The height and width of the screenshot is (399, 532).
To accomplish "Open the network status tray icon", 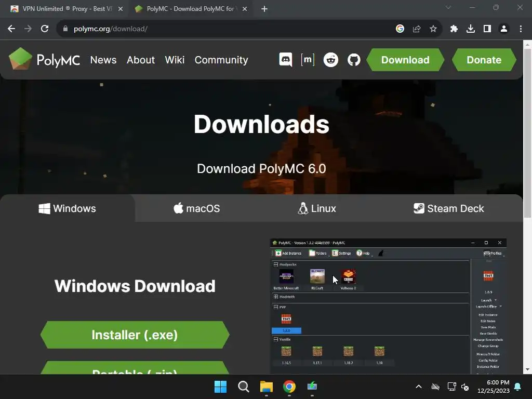I will (x=451, y=387).
